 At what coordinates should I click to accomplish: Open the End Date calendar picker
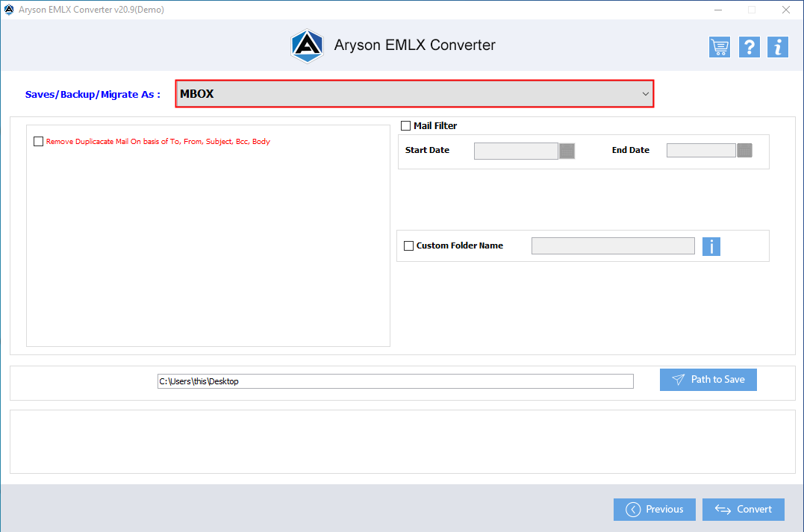[744, 150]
